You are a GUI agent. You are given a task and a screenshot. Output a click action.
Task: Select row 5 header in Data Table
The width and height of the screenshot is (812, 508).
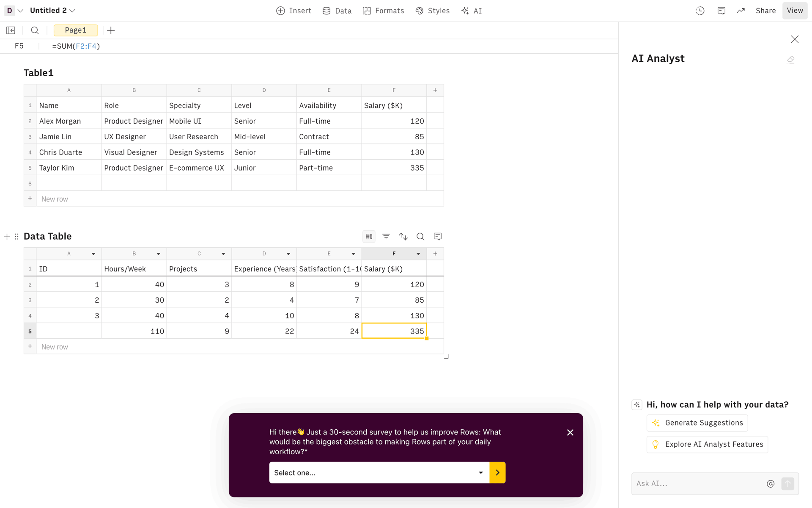[30, 331]
